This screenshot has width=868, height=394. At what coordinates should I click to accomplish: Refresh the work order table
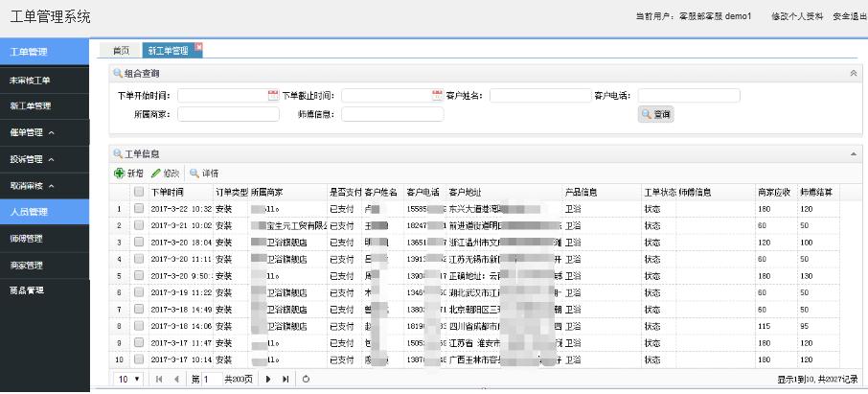pos(306,380)
